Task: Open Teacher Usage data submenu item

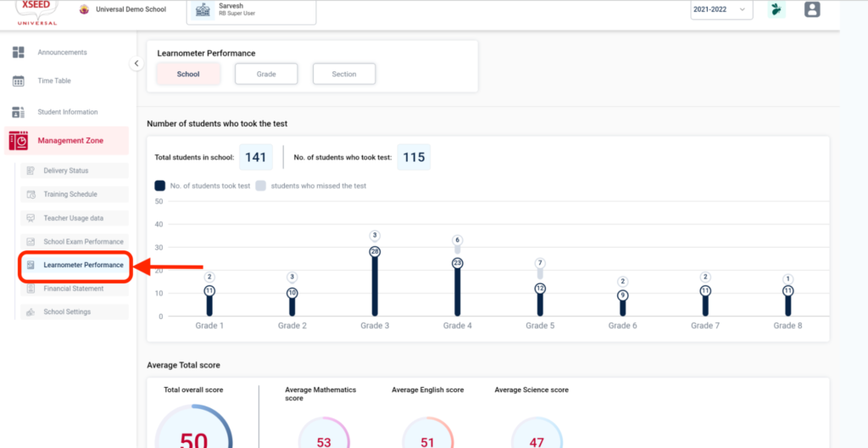Action: (x=75, y=218)
